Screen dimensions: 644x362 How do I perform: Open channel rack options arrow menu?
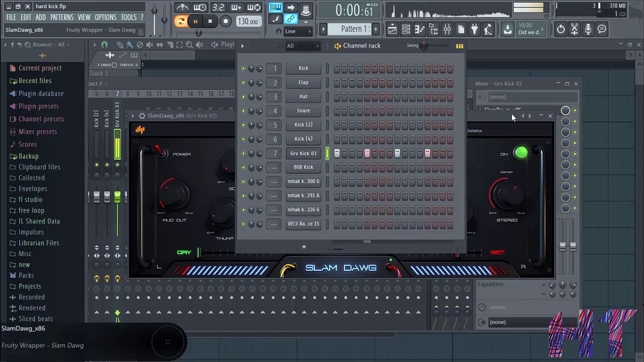click(x=242, y=46)
